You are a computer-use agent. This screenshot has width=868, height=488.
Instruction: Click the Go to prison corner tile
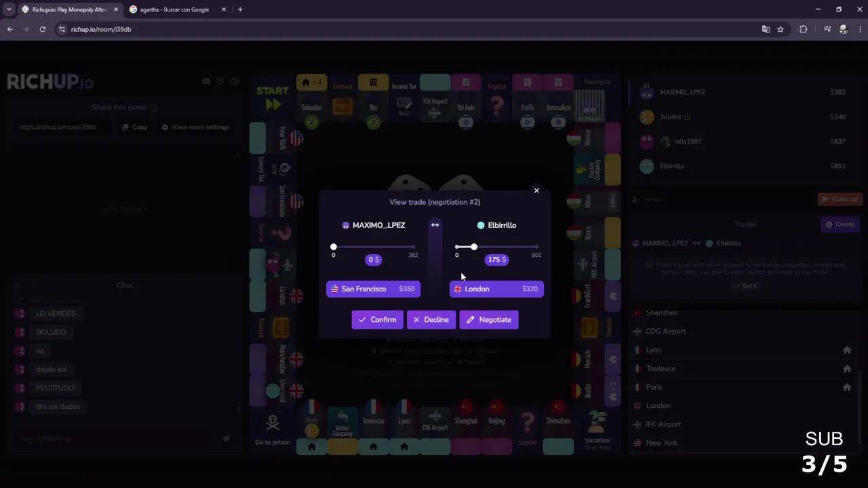[x=273, y=430]
